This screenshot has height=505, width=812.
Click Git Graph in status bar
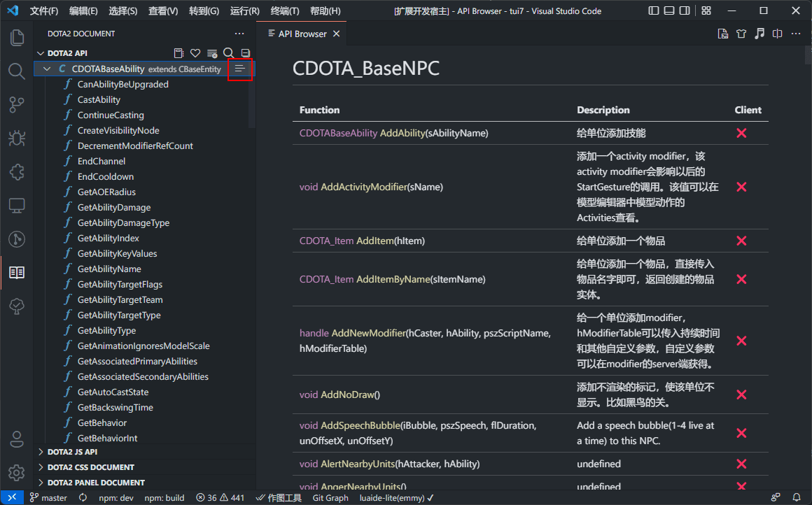pyautogui.click(x=330, y=498)
